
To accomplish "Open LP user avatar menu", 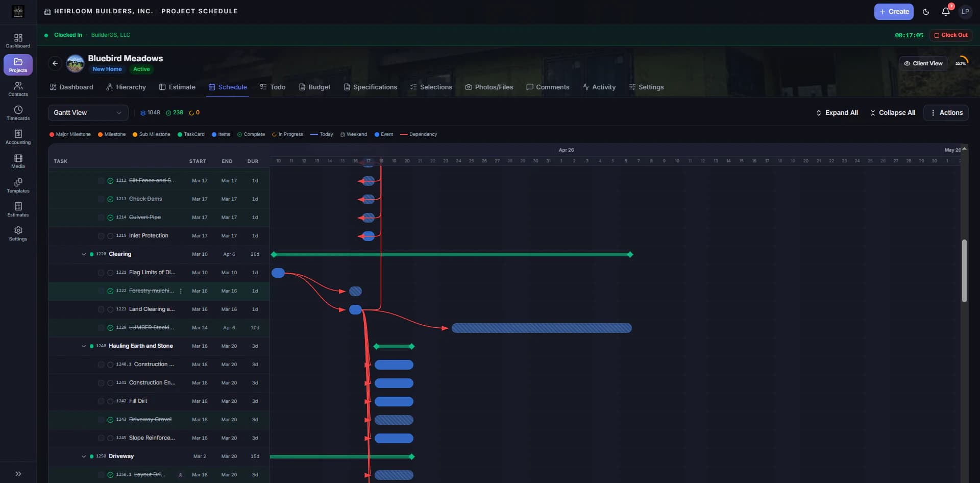I will pos(965,12).
